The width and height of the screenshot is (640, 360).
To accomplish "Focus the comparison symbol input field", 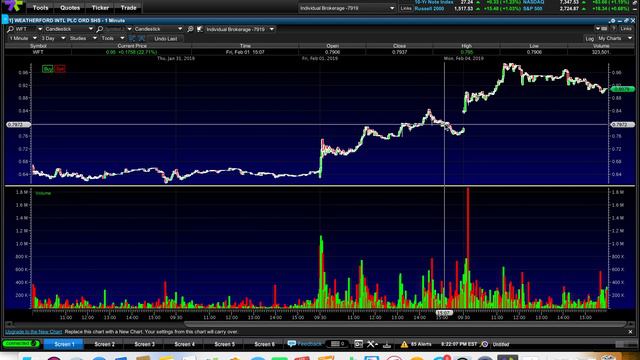I will pyautogui.click(x=115, y=29).
